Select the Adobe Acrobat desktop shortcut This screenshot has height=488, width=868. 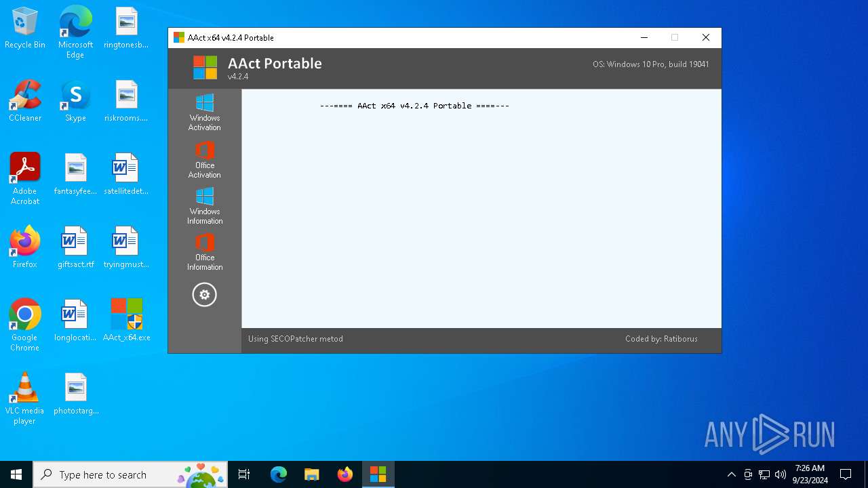25,179
